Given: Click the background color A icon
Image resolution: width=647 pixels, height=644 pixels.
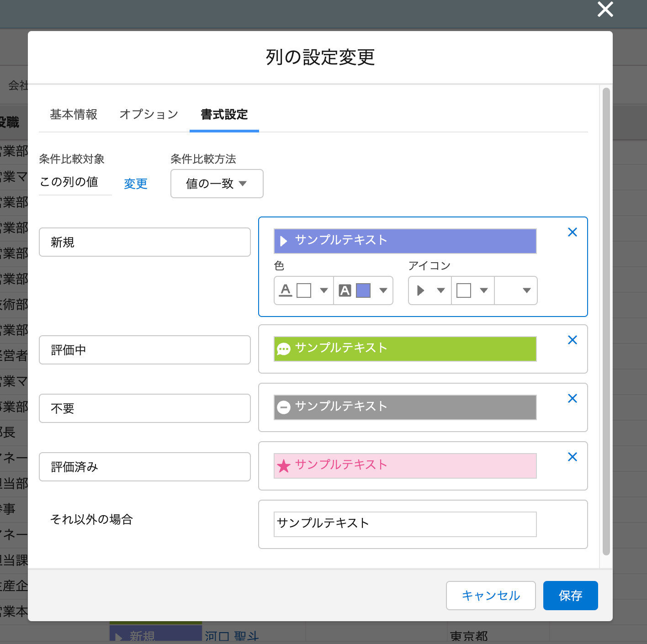Looking at the screenshot, I should click(345, 290).
